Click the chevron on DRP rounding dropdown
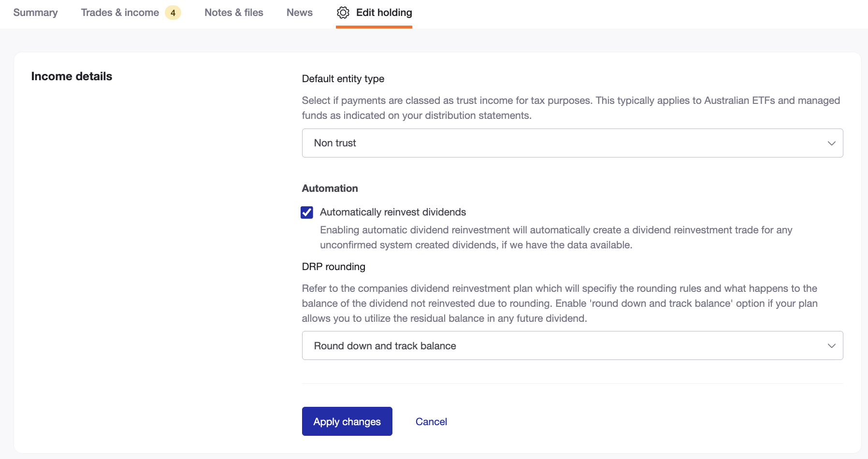The image size is (868, 459). [x=831, y=345]
